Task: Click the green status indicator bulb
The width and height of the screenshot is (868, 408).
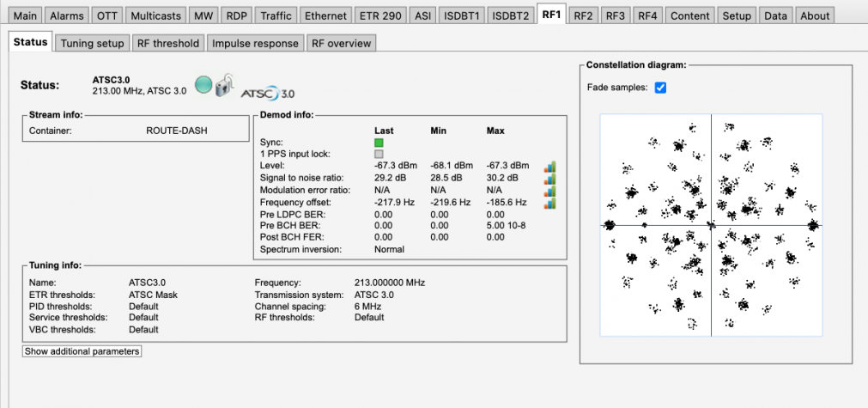Action: 203,84
